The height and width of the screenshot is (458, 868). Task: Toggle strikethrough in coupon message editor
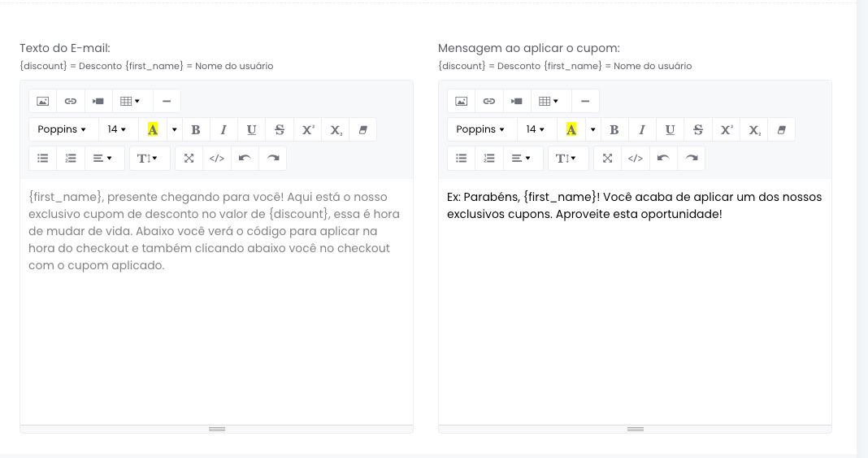697,129
